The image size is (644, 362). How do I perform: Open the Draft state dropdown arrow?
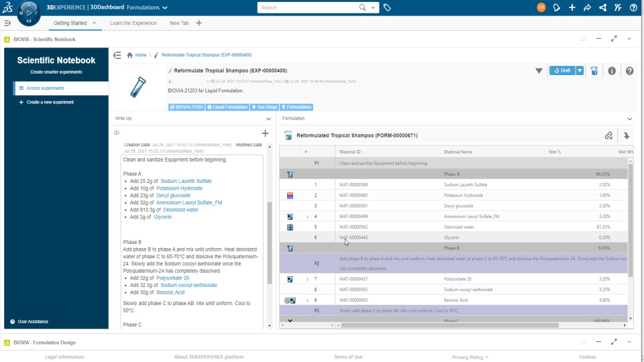tap(580, 70)
